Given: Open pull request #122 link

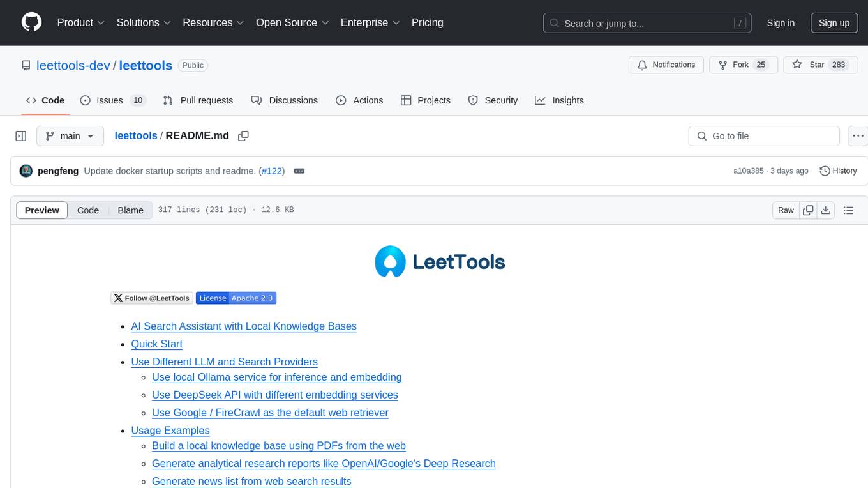Looking at the screenshot, I should click(272, 171).
